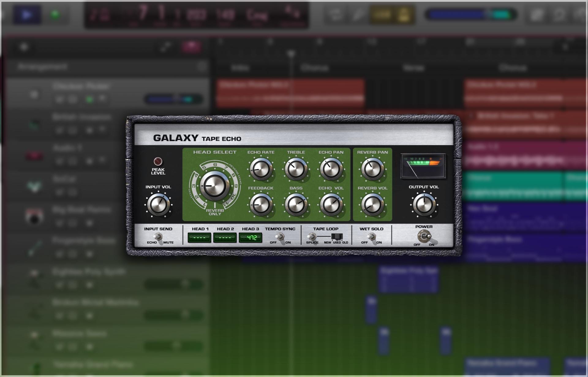Click the pink button above track headers

tap(191, 47)
